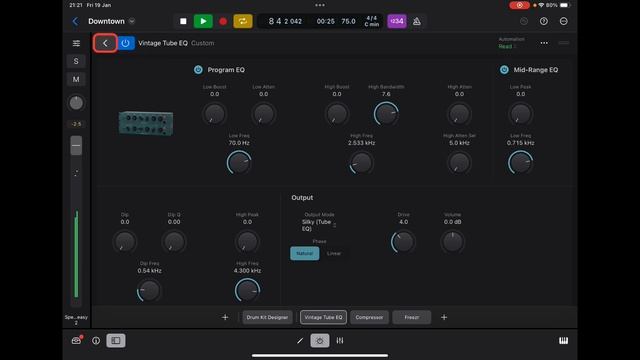The width and height of the screenshot is (640, 360).
Task: Open the Custom preset name menu
Action: pyautogui.click(x=202, y=43)
